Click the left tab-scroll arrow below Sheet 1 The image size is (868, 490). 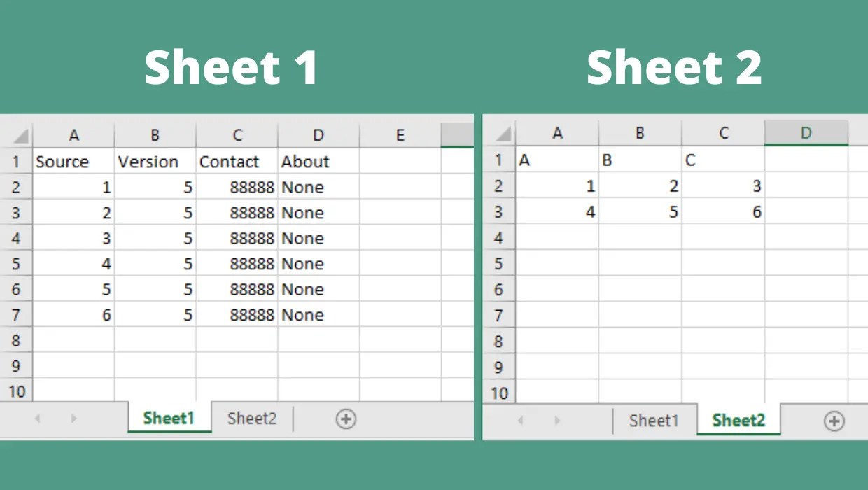pos(38,418)
